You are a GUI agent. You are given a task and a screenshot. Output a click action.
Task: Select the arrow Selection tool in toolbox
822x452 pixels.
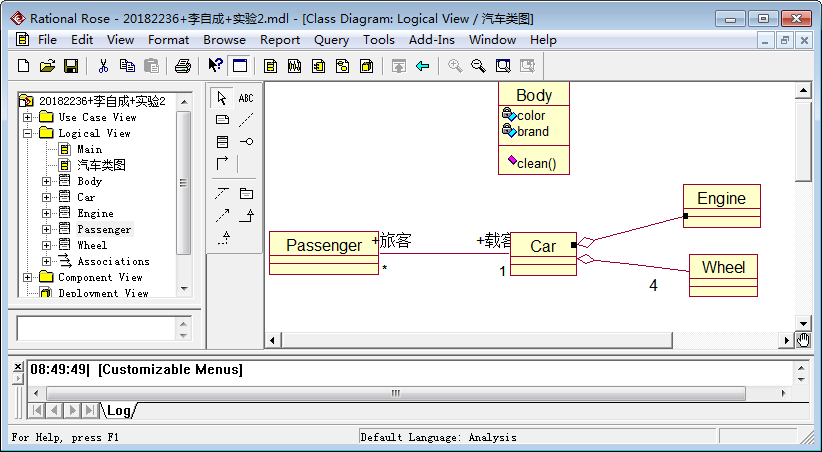click(222, 98)
